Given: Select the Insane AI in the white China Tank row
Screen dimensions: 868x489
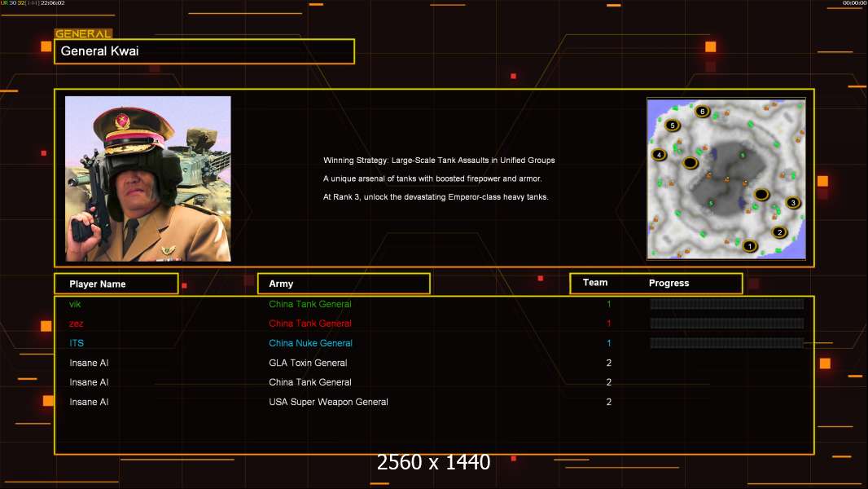Looking at the screenshot, I should pyautogui.click(x=89, y=382).
